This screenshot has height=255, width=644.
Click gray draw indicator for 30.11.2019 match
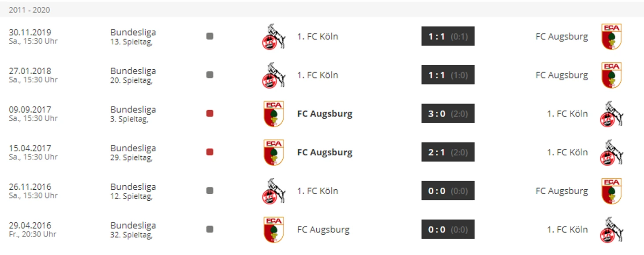[x=210, y=36]
